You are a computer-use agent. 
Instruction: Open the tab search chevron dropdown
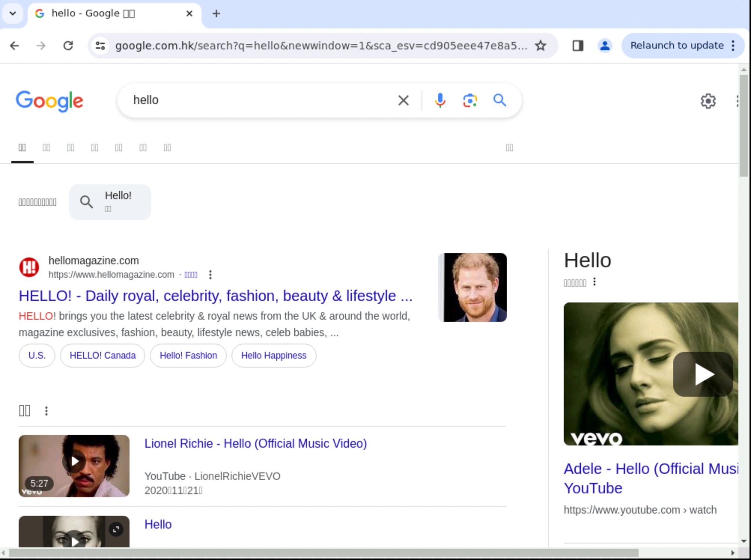12,13
